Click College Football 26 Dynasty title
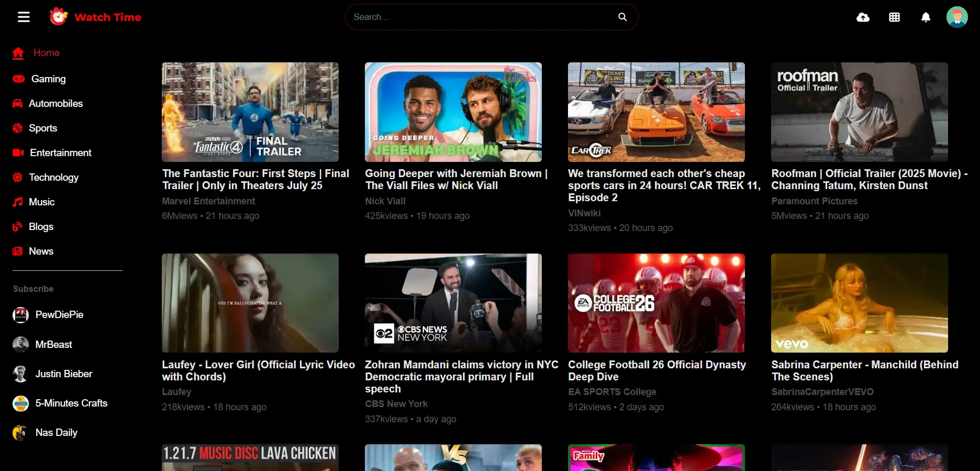This screenshot has width=980, height=471. 657,370
